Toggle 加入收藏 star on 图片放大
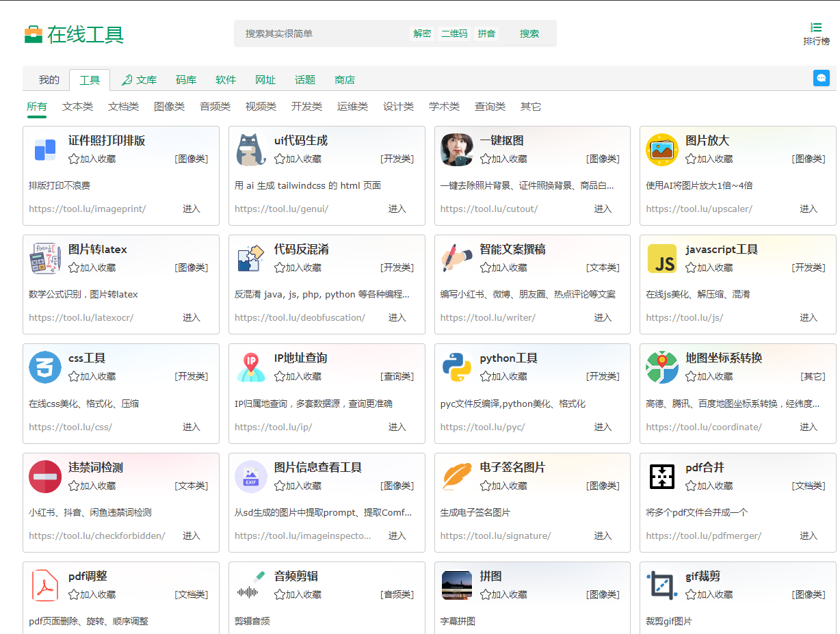This screenshot has height=634, width=840. tap(690, 159)
